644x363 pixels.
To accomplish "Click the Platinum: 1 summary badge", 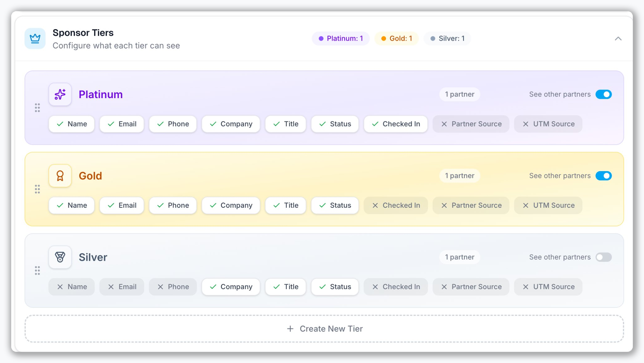I will (340, 38).
